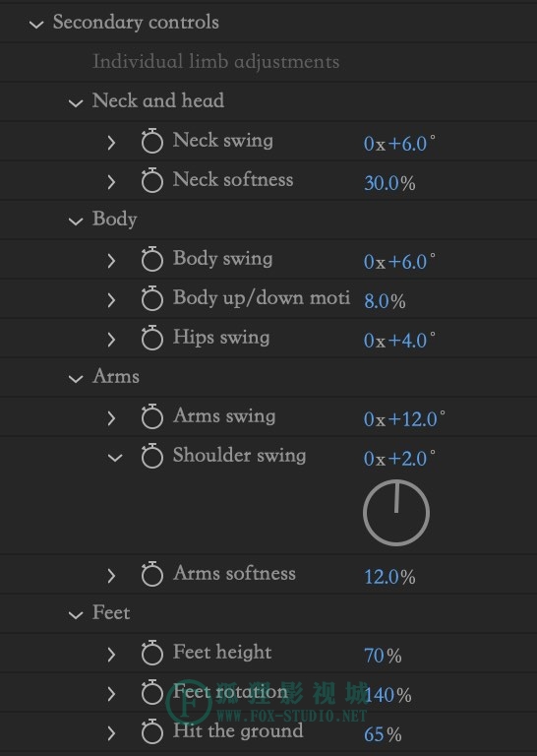Click the Neck softness 30.0% value
This screenshot has width=537, height=756.
point(389,183)
